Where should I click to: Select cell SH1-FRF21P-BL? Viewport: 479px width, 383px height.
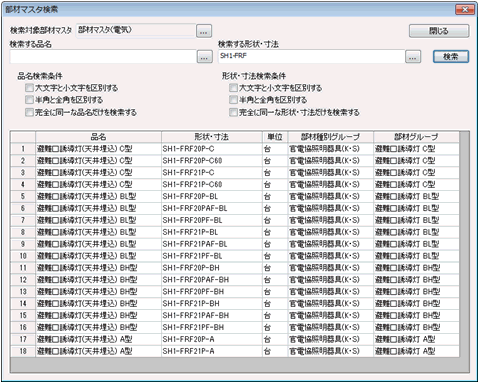pyautogui.click(x=212, y=232)
